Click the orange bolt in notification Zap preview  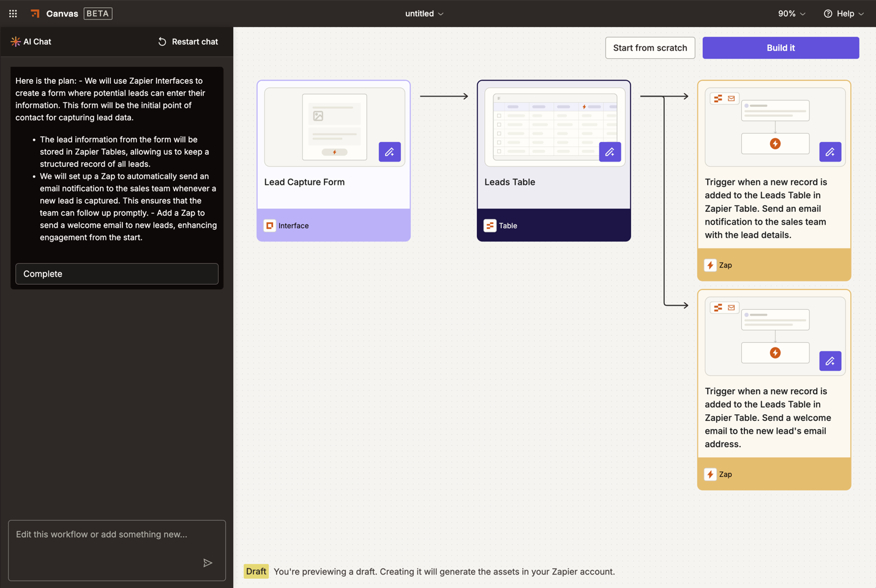775,144
